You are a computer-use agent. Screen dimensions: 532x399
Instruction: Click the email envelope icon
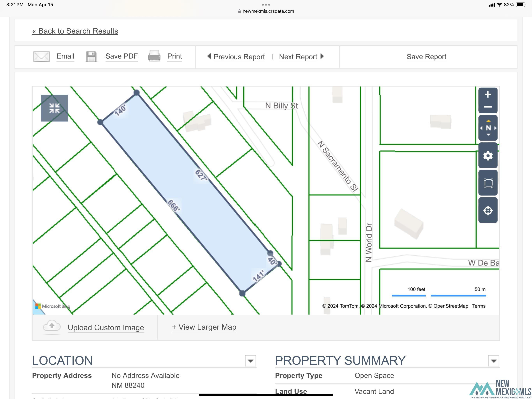coord(41,56)
